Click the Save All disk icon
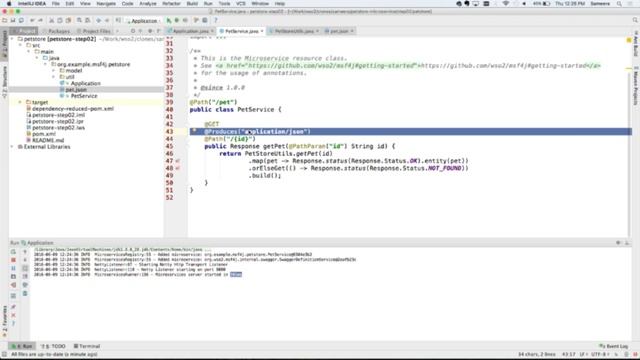This screenshot has height=360, width=640. tap(13, 20)
